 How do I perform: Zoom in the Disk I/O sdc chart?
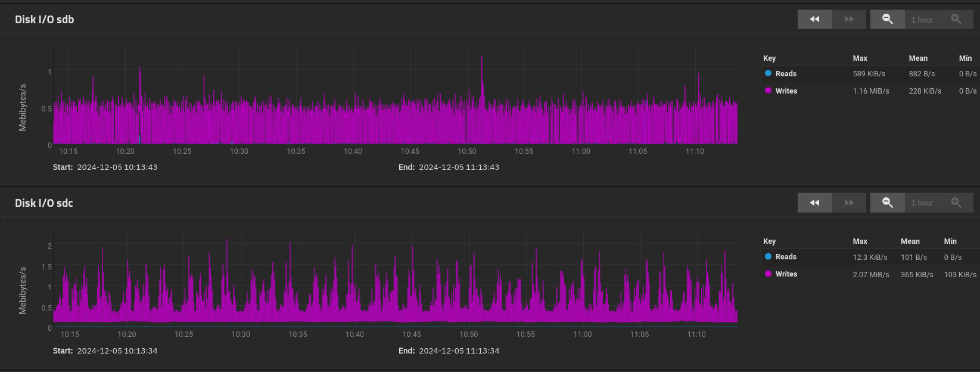pyautogui.click(x=956, y=203)
